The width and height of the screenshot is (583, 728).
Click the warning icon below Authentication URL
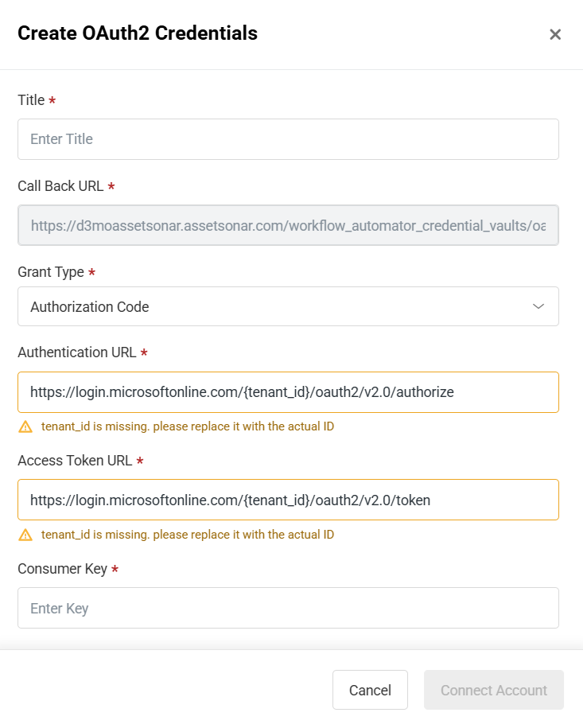coord(26,426)
